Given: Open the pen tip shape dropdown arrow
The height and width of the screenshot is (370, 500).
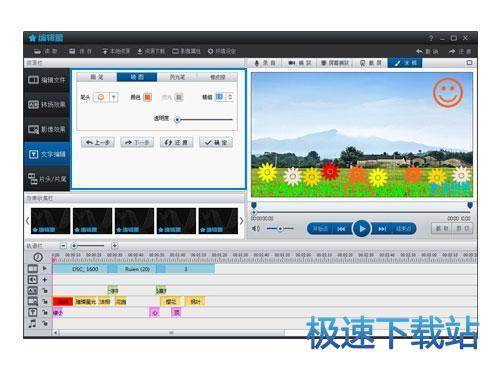Looking at the screenshot, I should (x=114, y=97).
